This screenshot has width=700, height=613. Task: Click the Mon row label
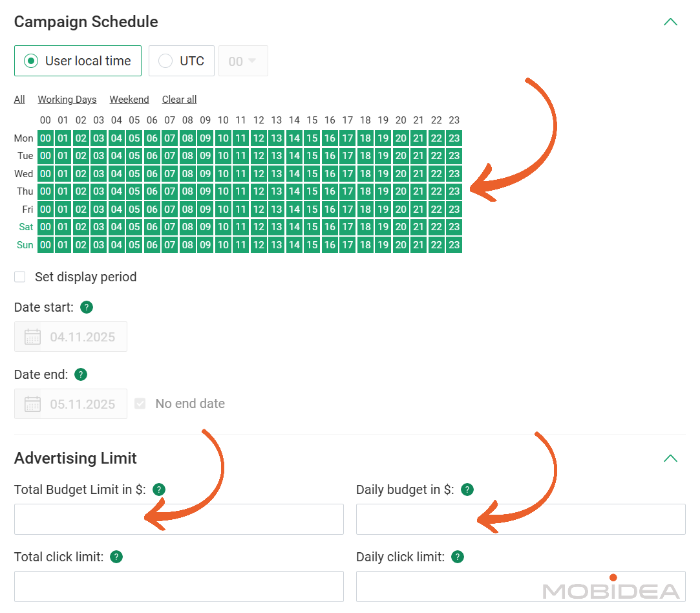24,138
